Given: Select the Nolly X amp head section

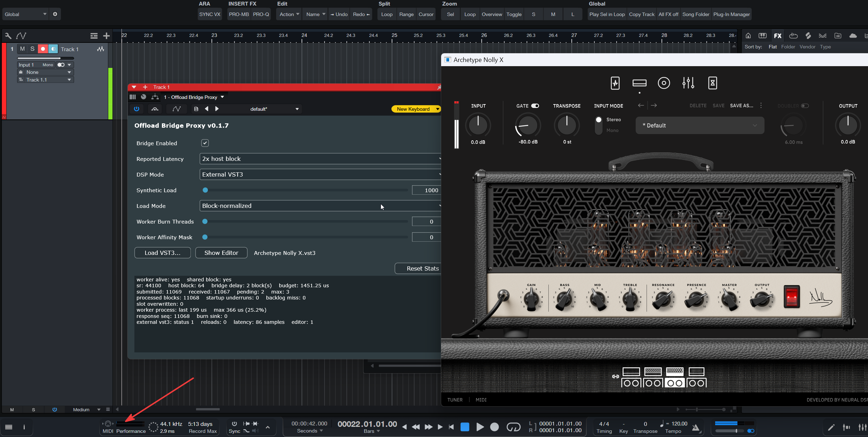Looking at the screenshot, I should [640, 83].
